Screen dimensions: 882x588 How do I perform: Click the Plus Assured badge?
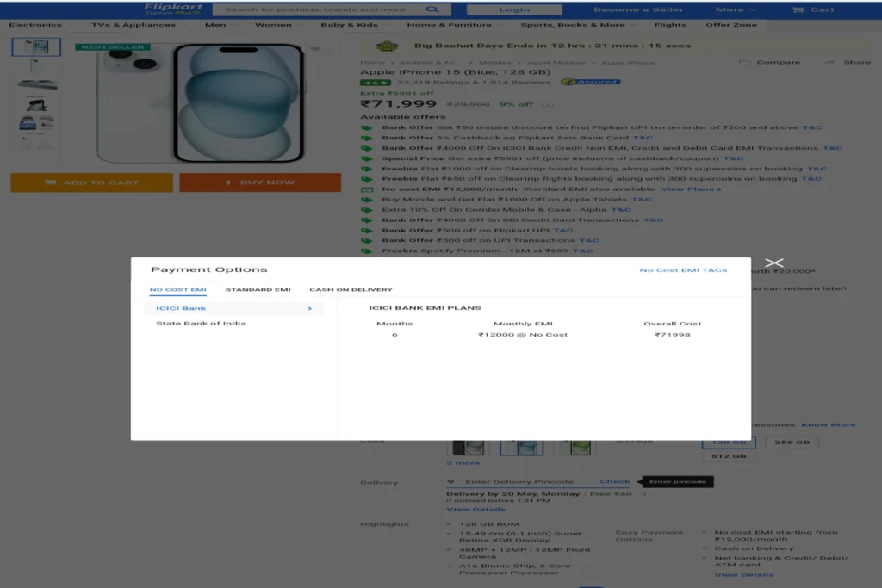coord(591,82)
